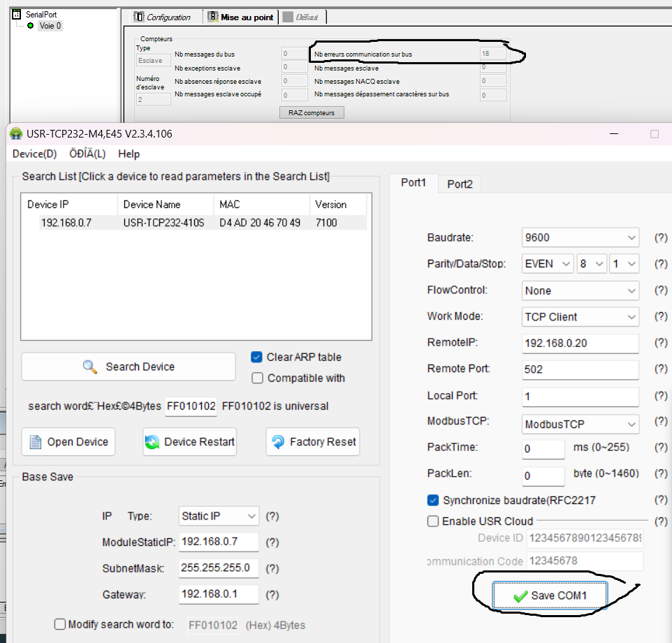The image size is (672, 643).
Task: Select Voie 0 in the SerialPort tree
Action: pyautogui.click(x=50, y=26)
